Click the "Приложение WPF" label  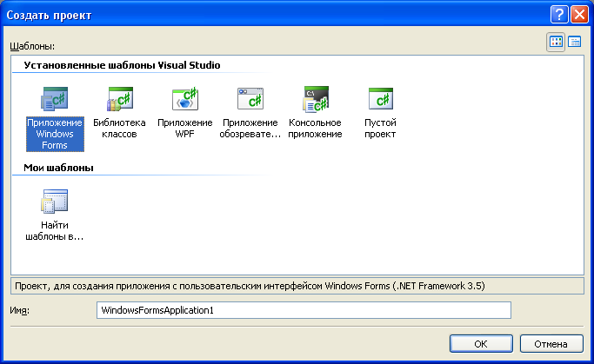(185, 129)
